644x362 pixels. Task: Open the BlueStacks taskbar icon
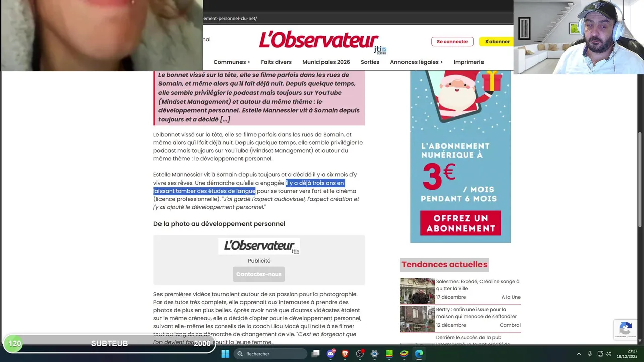click(x=404, y=354)
